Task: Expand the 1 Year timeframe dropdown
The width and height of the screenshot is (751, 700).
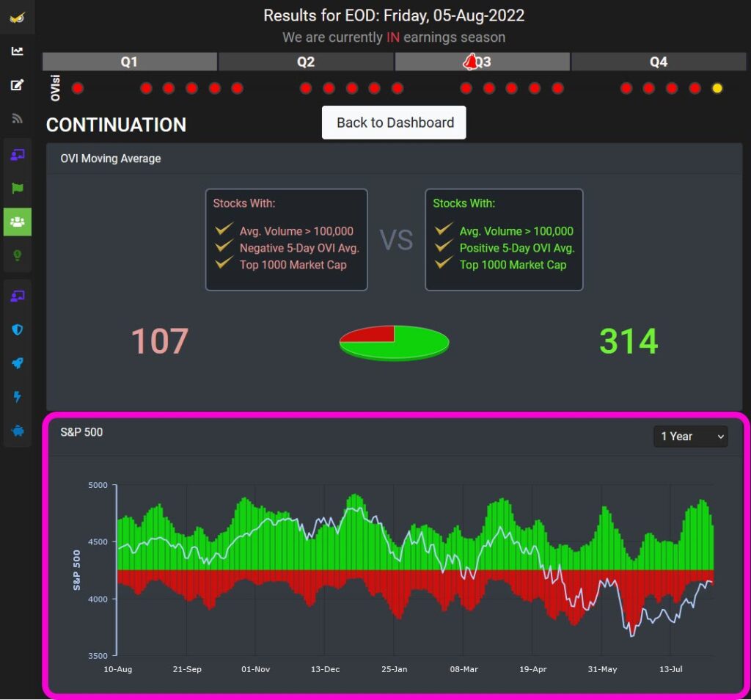Action: point(690,437)
